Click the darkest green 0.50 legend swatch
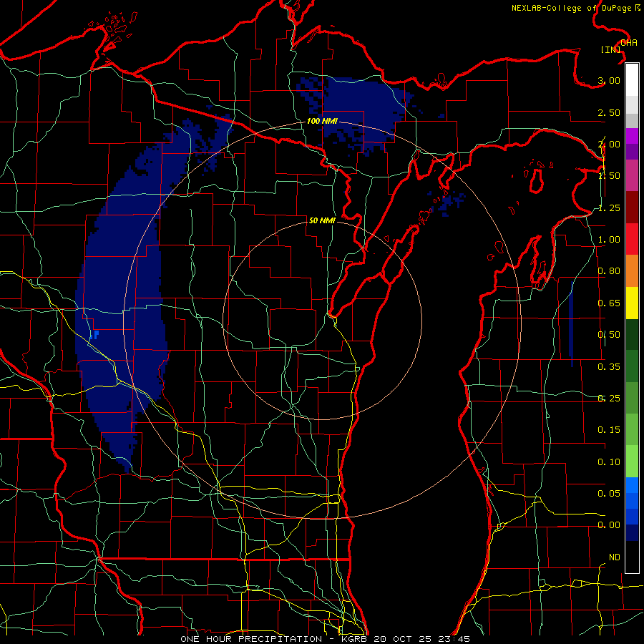Viewport: 644px width, 644px height. tap(632, 334)
